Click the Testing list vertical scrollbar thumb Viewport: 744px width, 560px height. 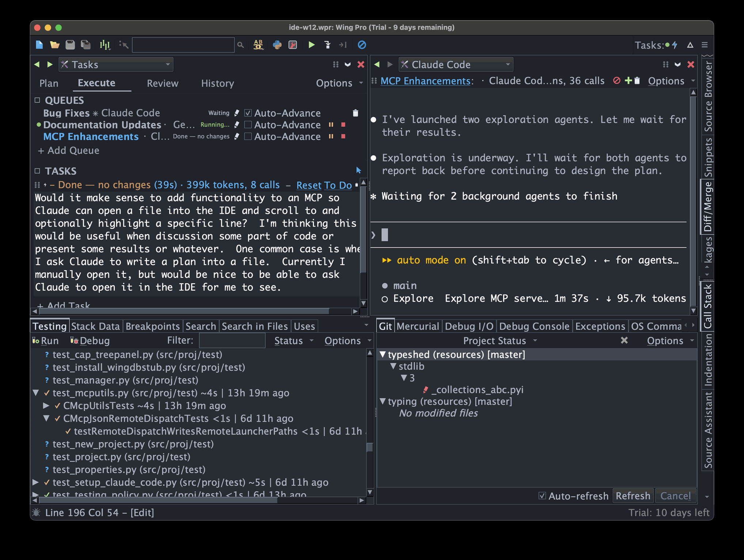369,447
